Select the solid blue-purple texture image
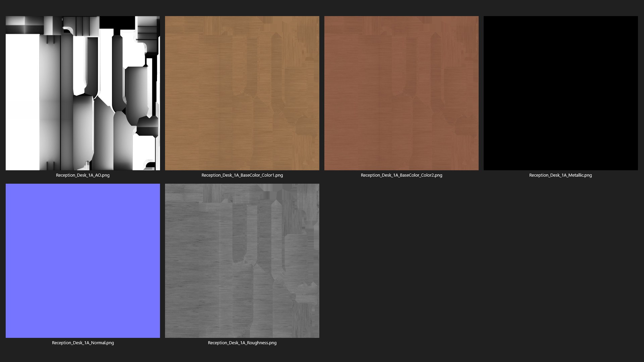 point(83,261)
